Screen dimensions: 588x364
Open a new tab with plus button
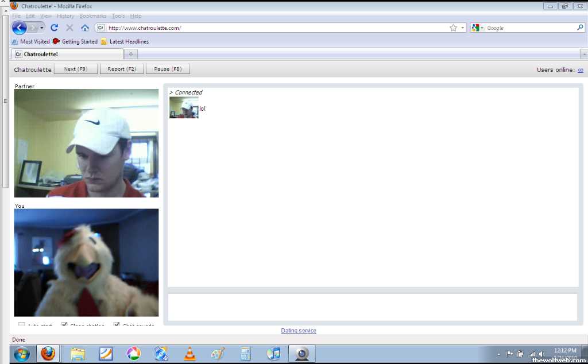tap(131, 54)
